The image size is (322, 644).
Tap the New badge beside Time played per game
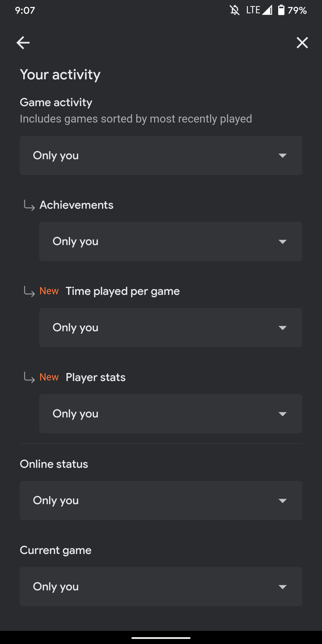49,291
